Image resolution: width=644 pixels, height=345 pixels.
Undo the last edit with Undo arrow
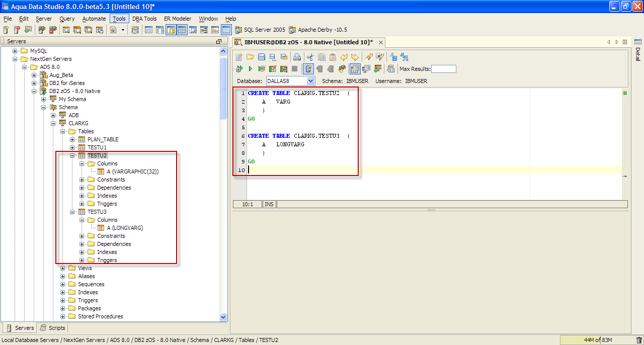[344, 57]
